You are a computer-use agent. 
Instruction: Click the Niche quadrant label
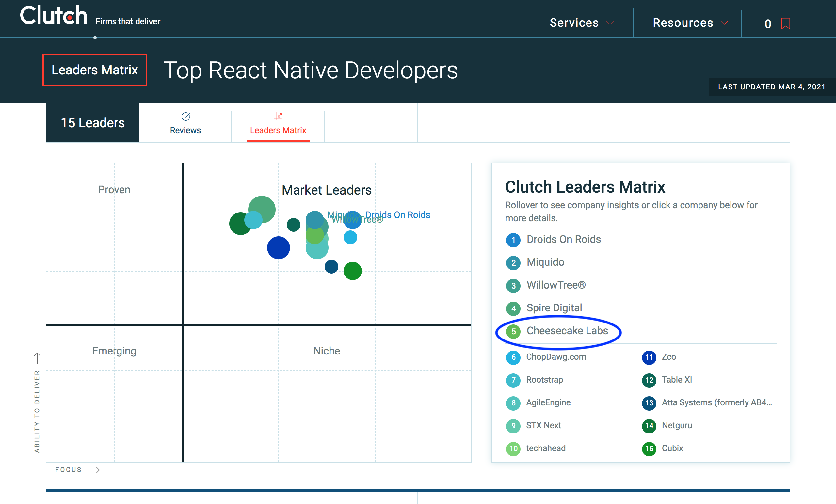[326, 351]
